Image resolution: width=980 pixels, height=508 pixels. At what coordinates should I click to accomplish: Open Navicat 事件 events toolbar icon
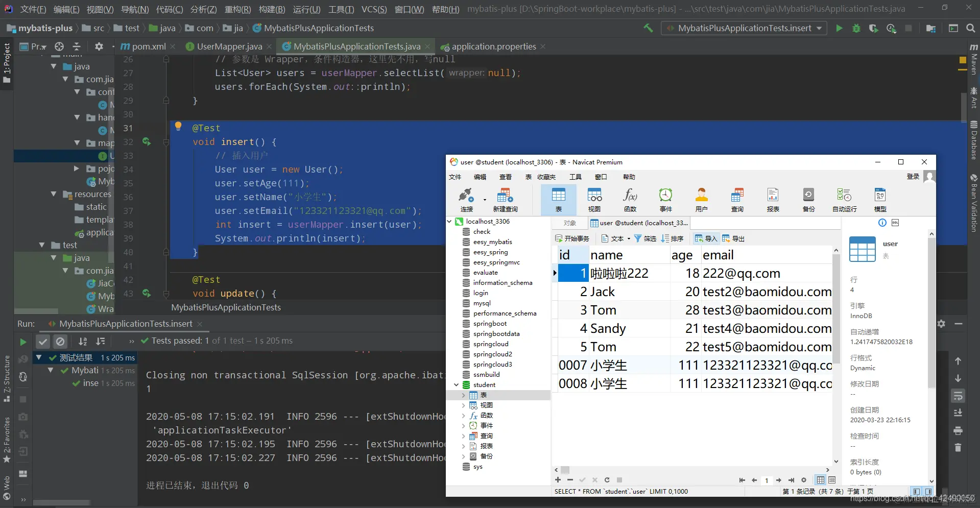pyautogui.click(x=666, y=200)
